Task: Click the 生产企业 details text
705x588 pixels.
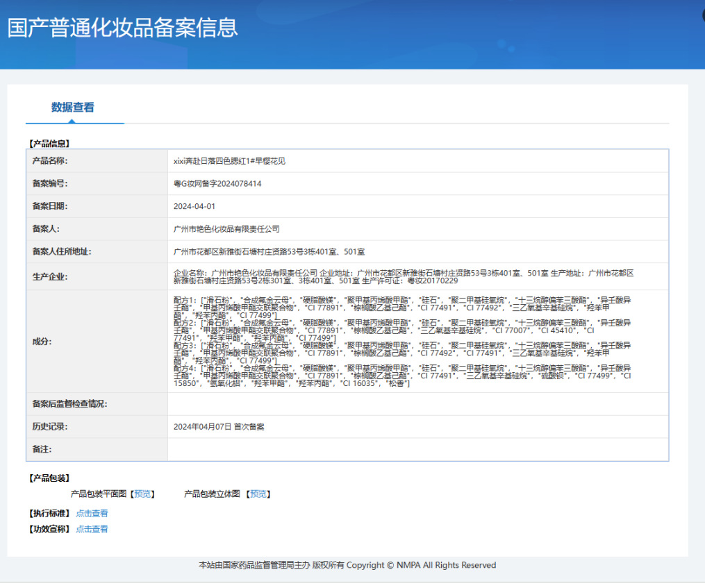Action: tap(404, 277)
